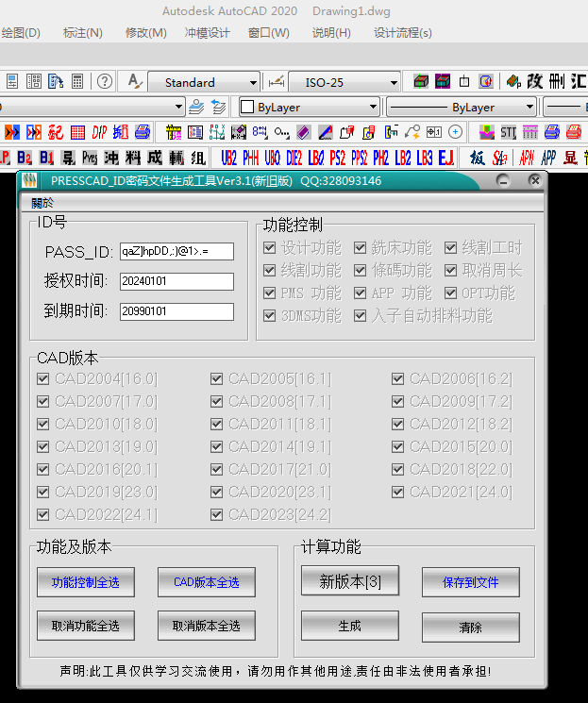Click the PPS2 toolbar icon
This screenshot has width=588, height=703.
coord(360,158)
